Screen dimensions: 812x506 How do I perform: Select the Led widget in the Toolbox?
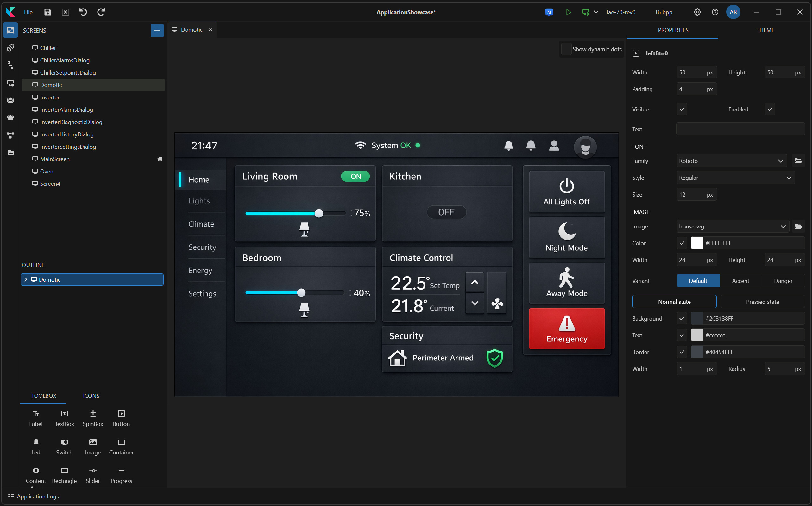pyautogui.click(x=36, y=446)
